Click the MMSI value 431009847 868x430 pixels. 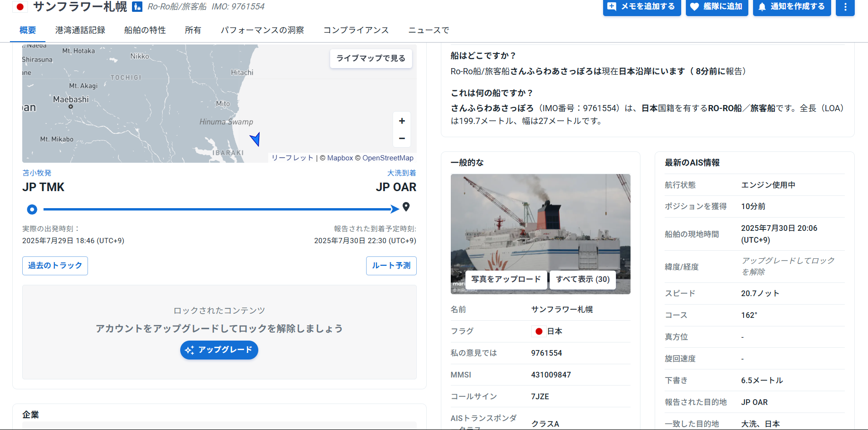(x=551, y=375)
